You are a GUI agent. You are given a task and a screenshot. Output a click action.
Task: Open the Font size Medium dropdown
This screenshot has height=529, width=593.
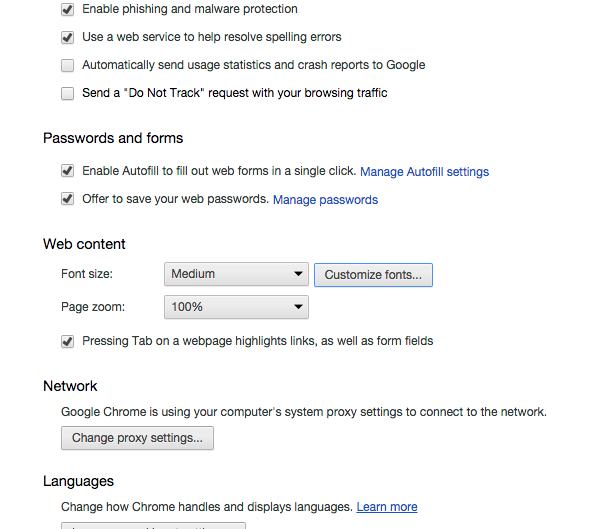pyautogui.click(x=236, y=274)
